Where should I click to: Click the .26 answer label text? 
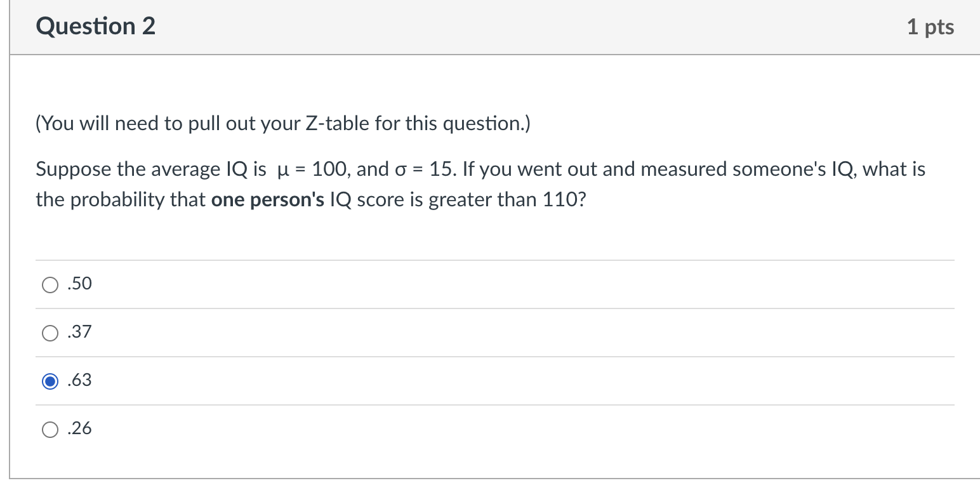point(79,428)
